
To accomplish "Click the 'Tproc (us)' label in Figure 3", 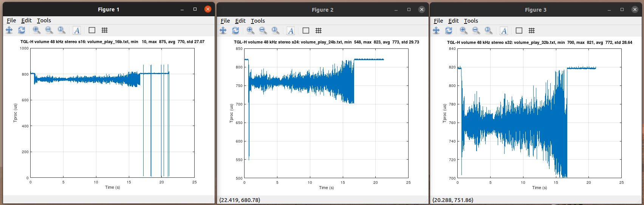I will (444, 113).
